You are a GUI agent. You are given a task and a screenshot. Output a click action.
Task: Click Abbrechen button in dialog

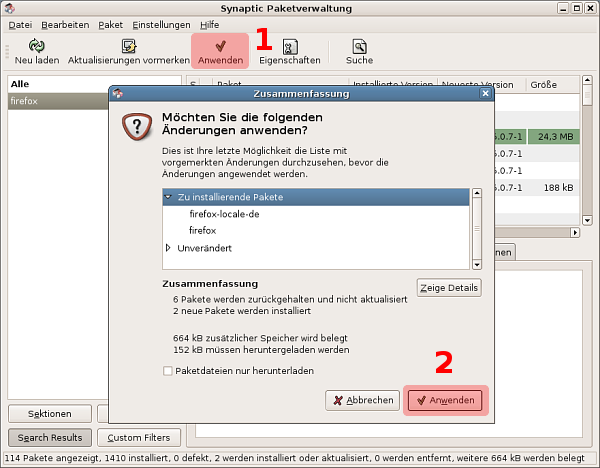(362, 400)
